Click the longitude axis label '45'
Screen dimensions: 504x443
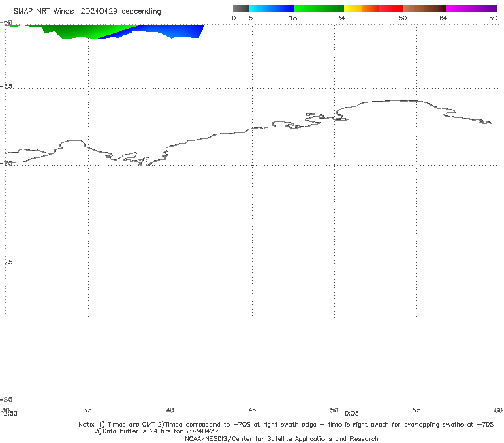click(x=252, y=410)
